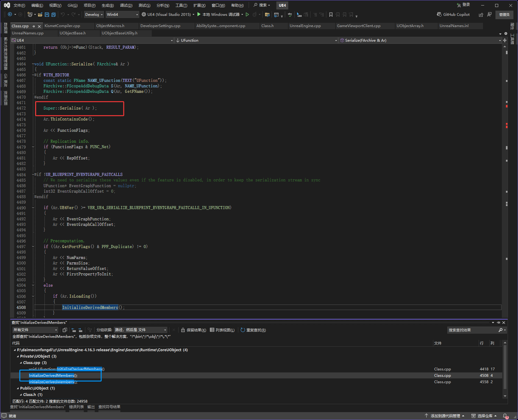Collapse the Public\UObject (1) tree node
The width and height of the screenshot is (518, 420).
[18, 388]
